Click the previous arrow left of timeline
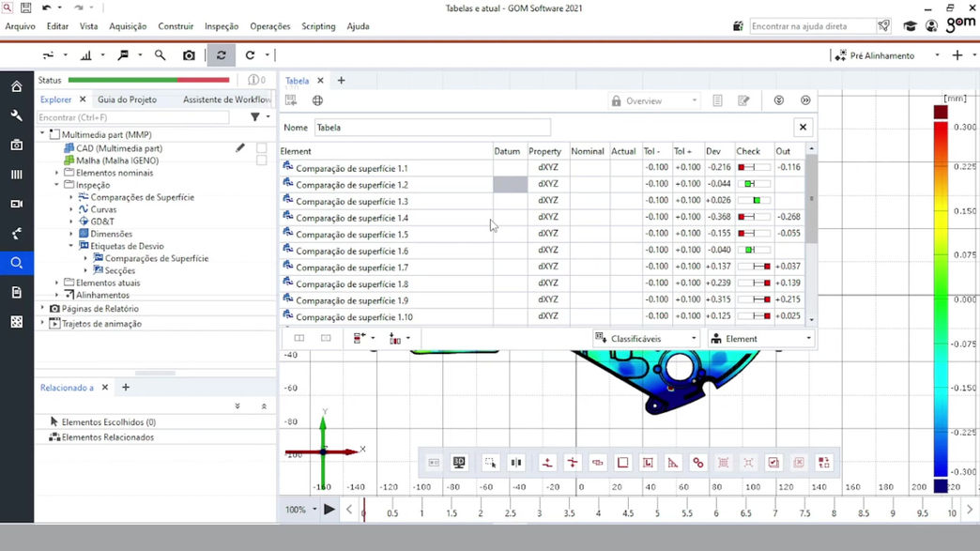Image resolution: width=980 pixels, height=551 pixels. [349, 510]
